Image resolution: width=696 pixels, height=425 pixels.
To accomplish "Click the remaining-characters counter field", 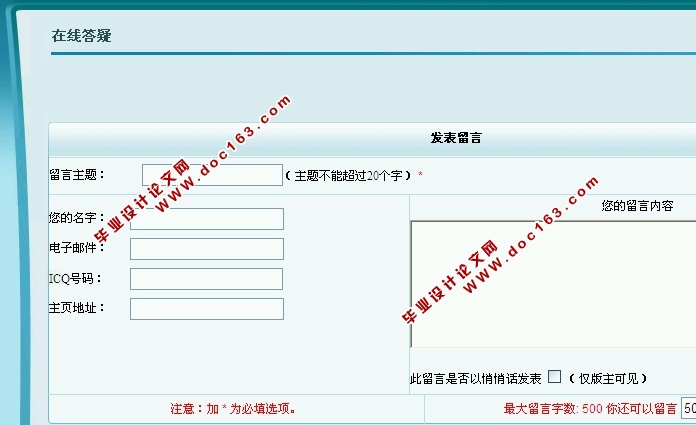I will 689,408.
